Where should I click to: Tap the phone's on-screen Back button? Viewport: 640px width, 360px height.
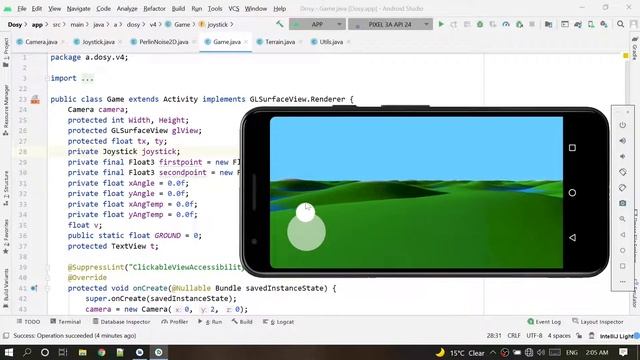[x=572, y=238]
